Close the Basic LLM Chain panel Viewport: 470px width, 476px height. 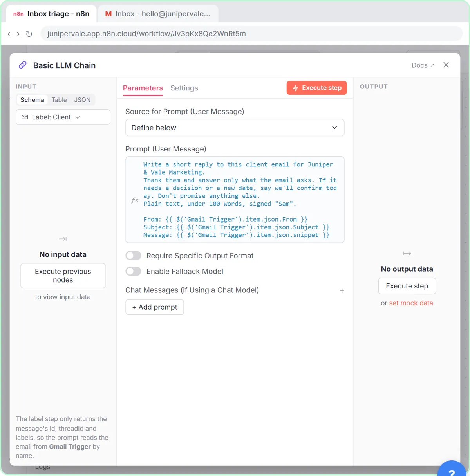pos(446,65)
